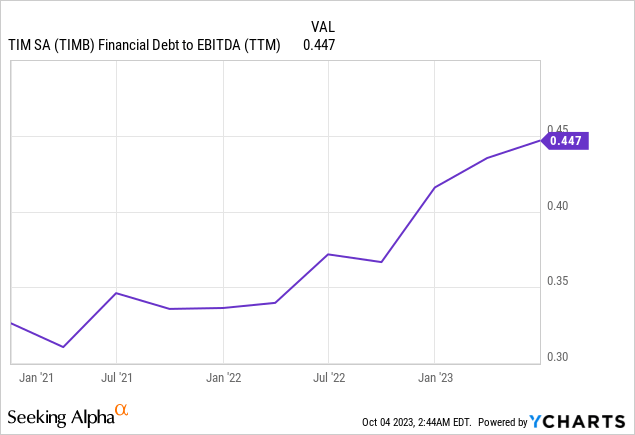The width and height of the screenshot is (635, 435).
Task: Click the Jan '22 x-axis label
Action: pyautogui.click(x=223, y=377)
